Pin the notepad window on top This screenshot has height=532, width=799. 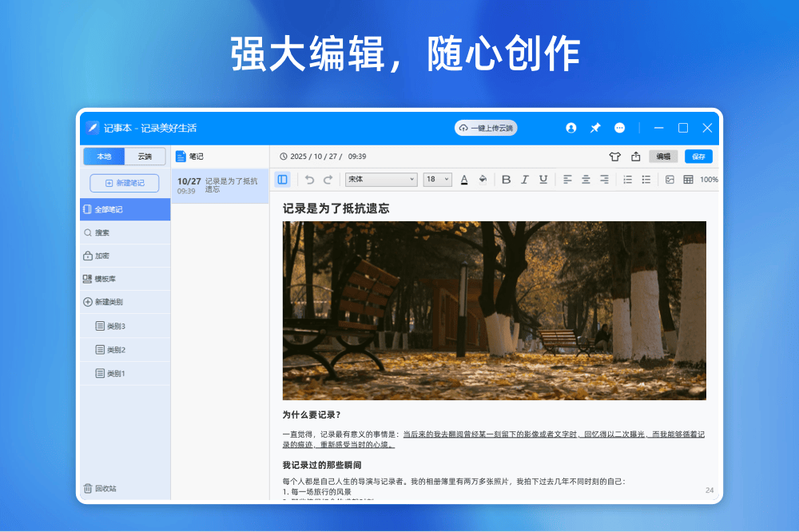pos(595,128)
